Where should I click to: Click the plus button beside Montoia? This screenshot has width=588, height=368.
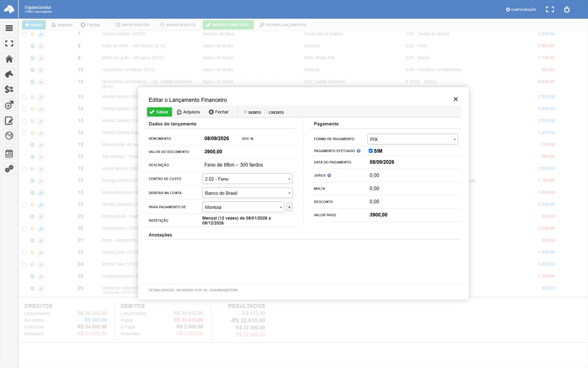coord(289,207)
